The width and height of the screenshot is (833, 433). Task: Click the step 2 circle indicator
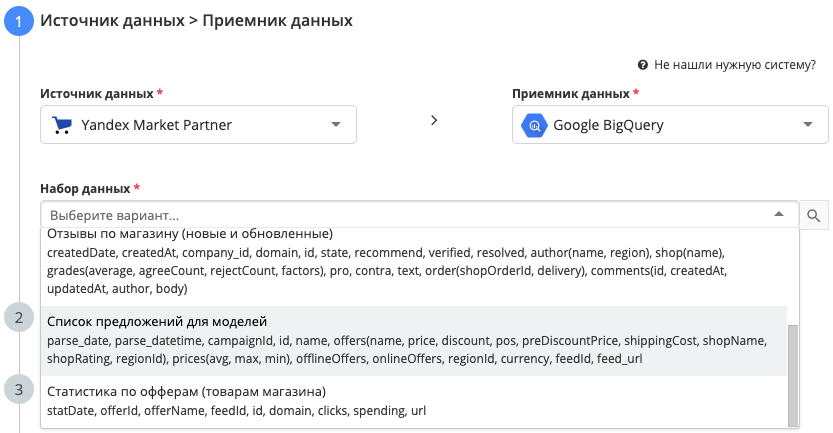(20, 319)
